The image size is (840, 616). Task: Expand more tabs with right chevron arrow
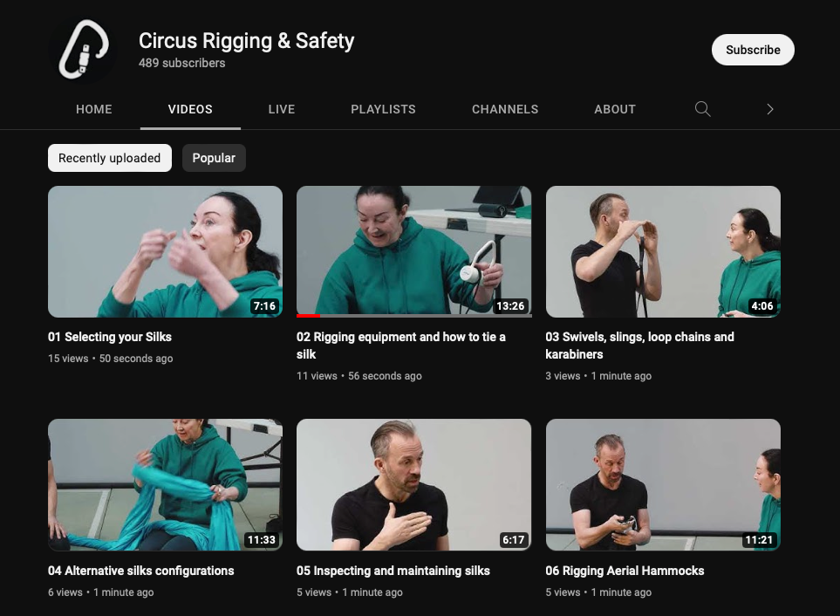click(770, 109)
